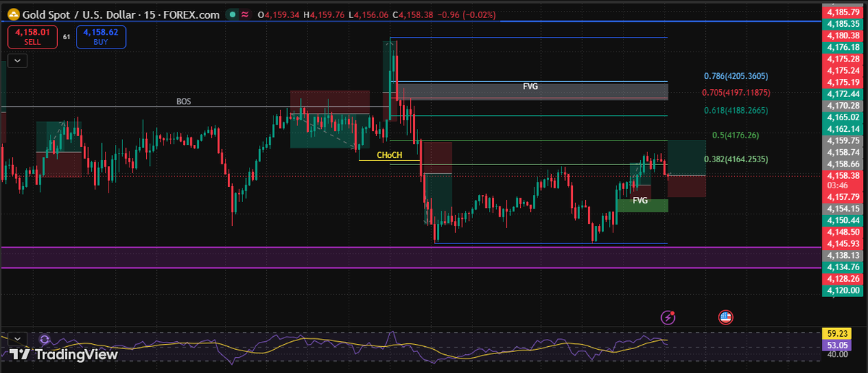Click the 4,180.38 price scale label
This screenshot has height=373, width=868.
841,35
